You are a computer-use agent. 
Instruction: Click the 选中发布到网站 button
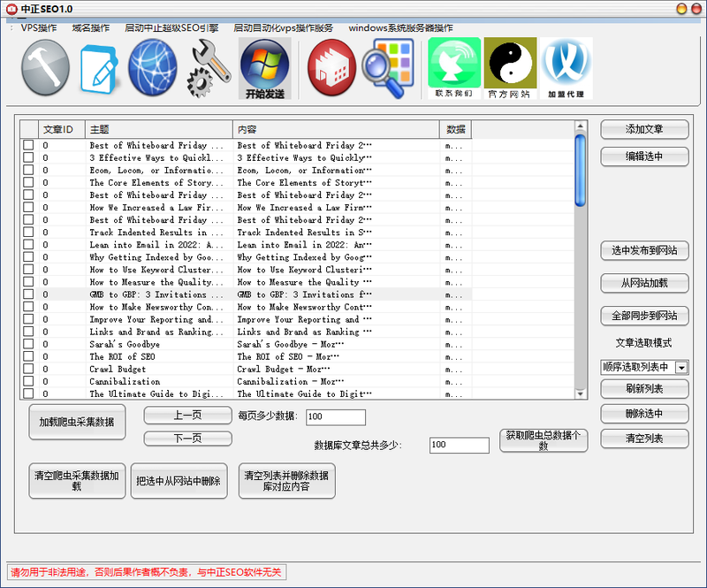coord(644,250)
